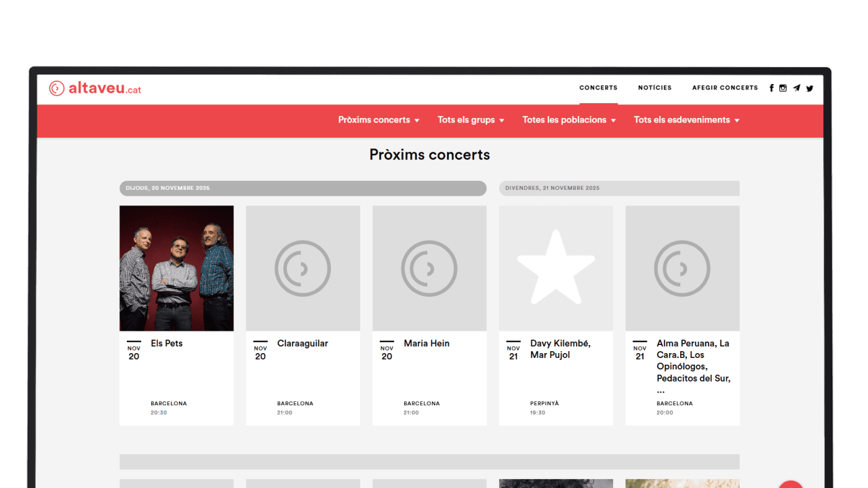Open the Els Pets concert link

pos(167,344)
